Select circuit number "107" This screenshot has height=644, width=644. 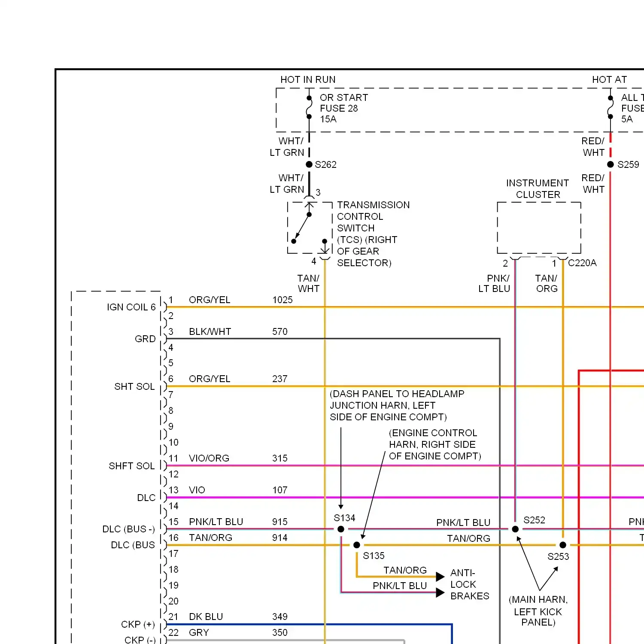tap(280, 490)
